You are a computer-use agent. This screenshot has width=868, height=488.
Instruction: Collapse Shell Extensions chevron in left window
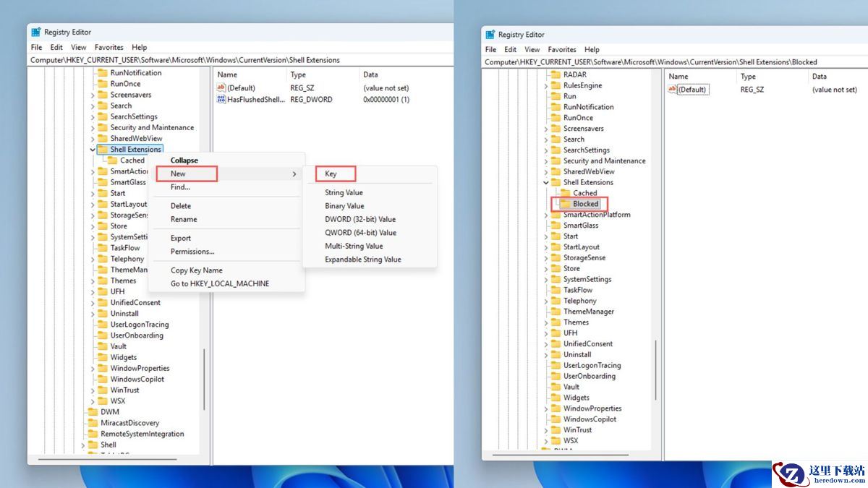(x=93, y=150)
